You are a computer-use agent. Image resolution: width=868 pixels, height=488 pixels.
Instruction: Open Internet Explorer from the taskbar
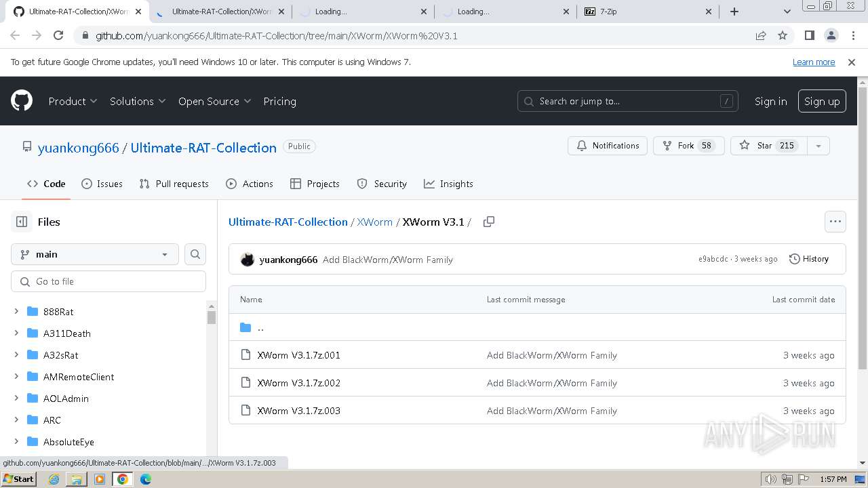pos(54,479)
